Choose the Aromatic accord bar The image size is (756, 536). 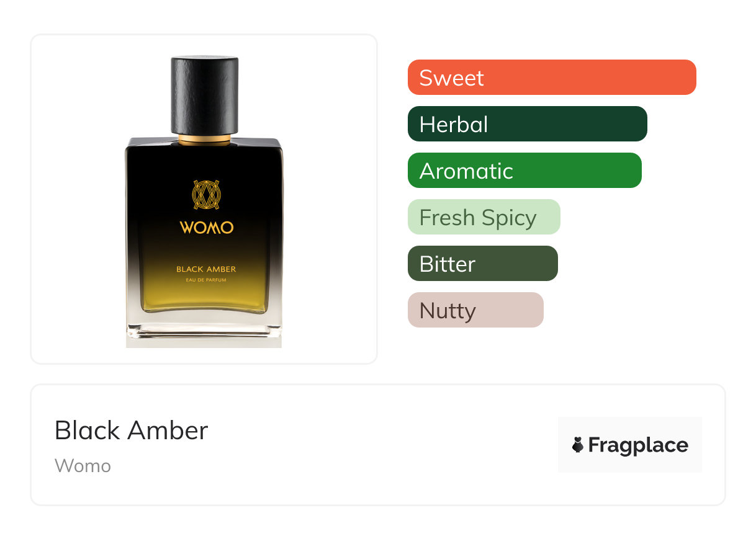coord(524,171)
